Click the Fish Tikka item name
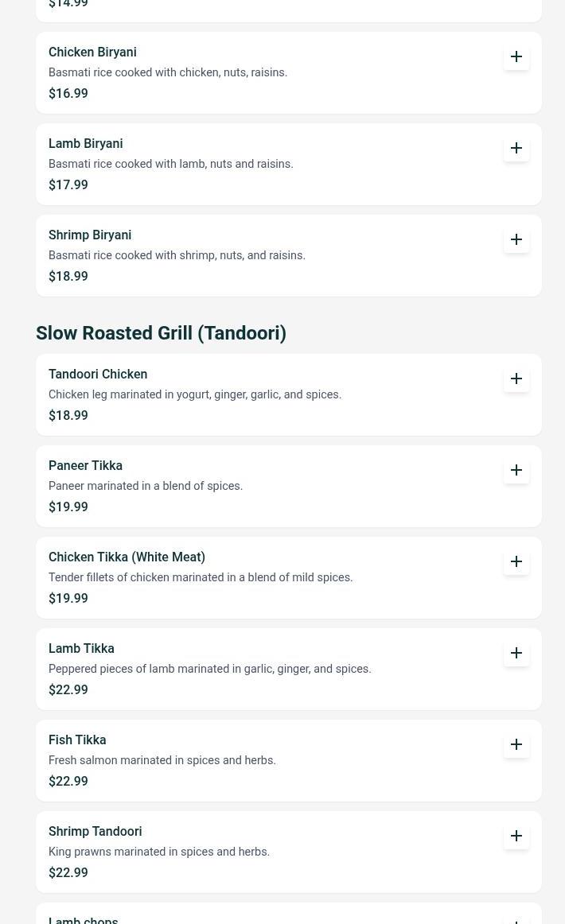This screenshot has height=924, width=565. (x=77, y=740)
